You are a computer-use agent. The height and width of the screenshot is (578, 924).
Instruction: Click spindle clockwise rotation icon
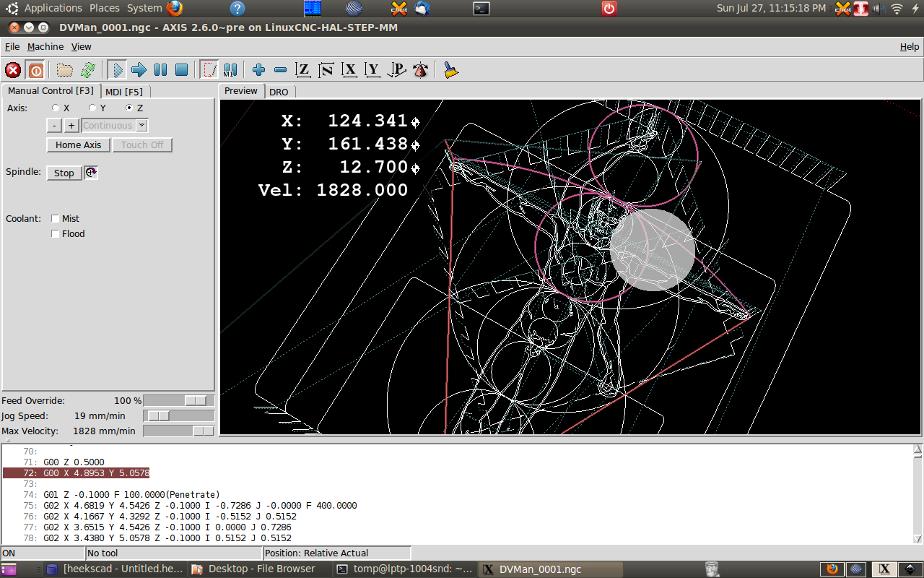[x=91, y=173]
